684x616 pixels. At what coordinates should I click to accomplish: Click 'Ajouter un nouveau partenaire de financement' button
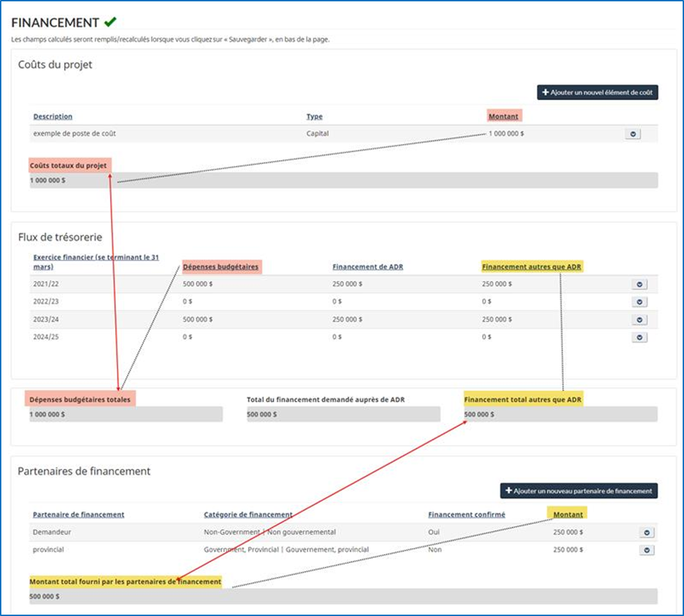578,491
